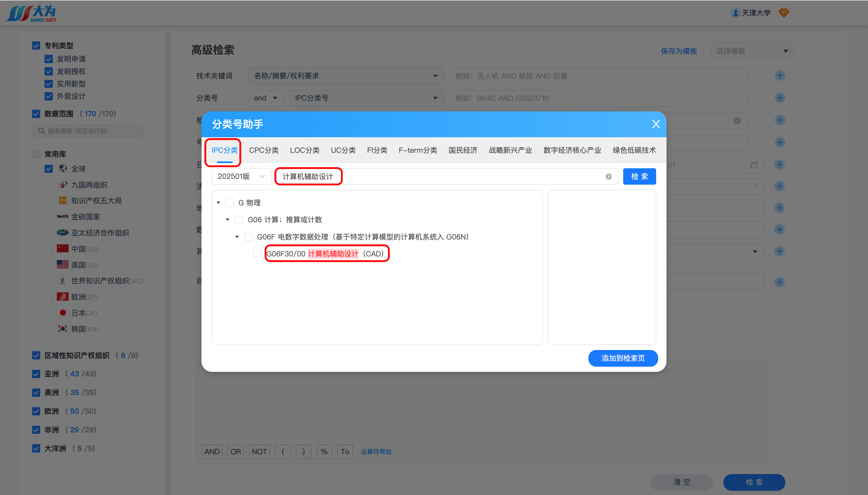The width and height of the screenshot is (868, 495).
Task: Switch to the CPC分类 tab
Action: [x=264, y=150]
